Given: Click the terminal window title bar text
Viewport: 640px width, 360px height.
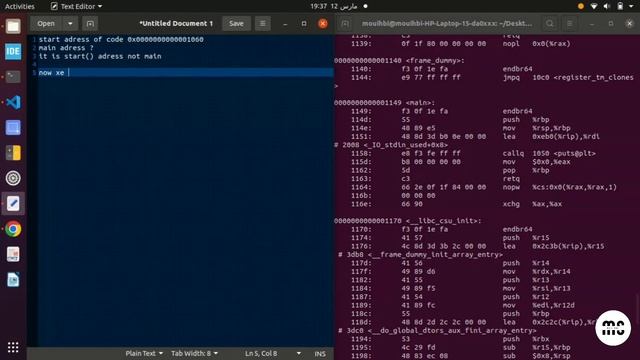Looking at the screenshot, I should (x=447, y=24).
